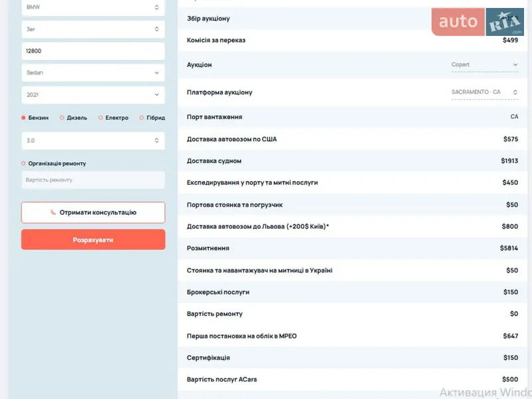Choose the Електро fuel type
This screenshot has height=399, width=532.
[x=100, y=118]
